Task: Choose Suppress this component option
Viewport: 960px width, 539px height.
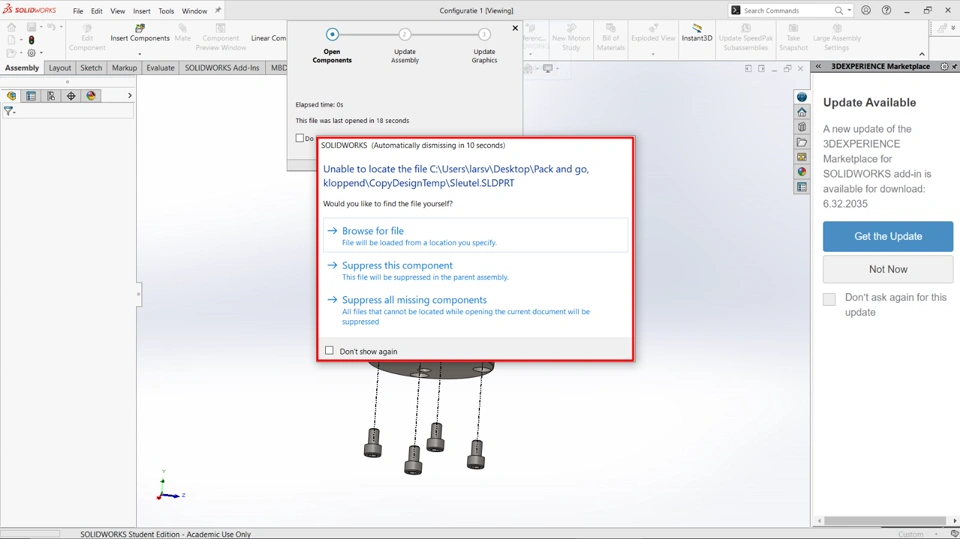Action: 475,270
